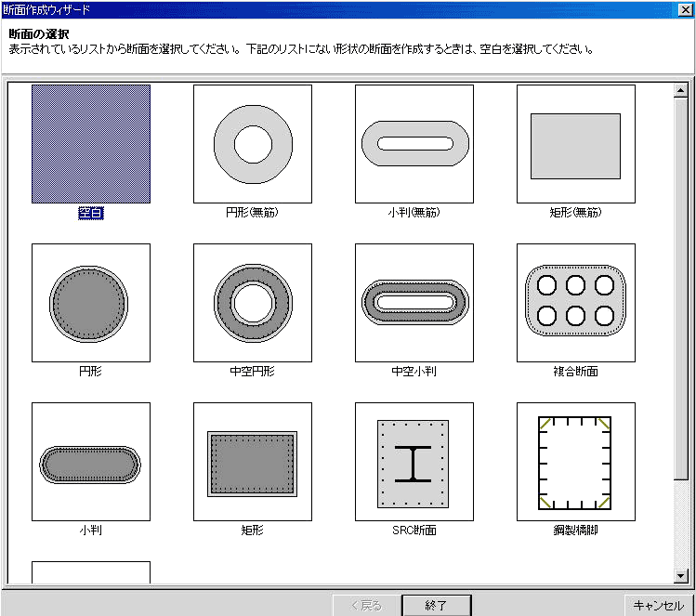This screenshot has width=696, height=616.
Task: Click the キャンセル cancel button
Action: pyautogui.click(x=659, y=606)
